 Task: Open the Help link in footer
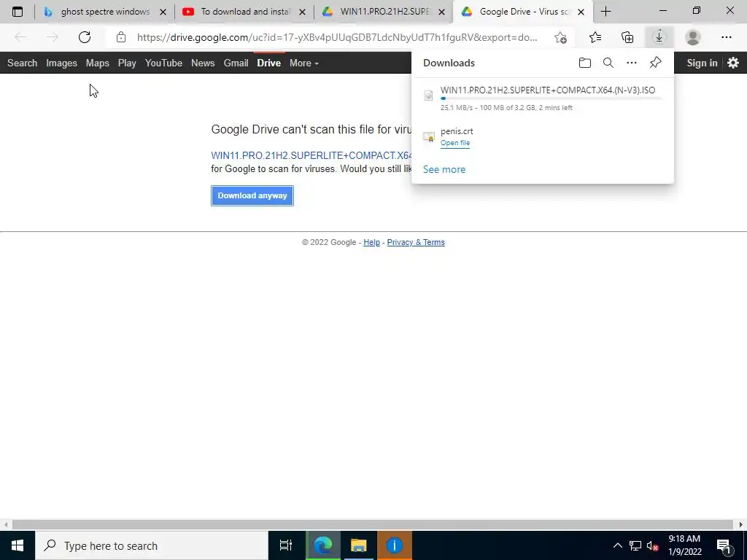tap(371, 242)
